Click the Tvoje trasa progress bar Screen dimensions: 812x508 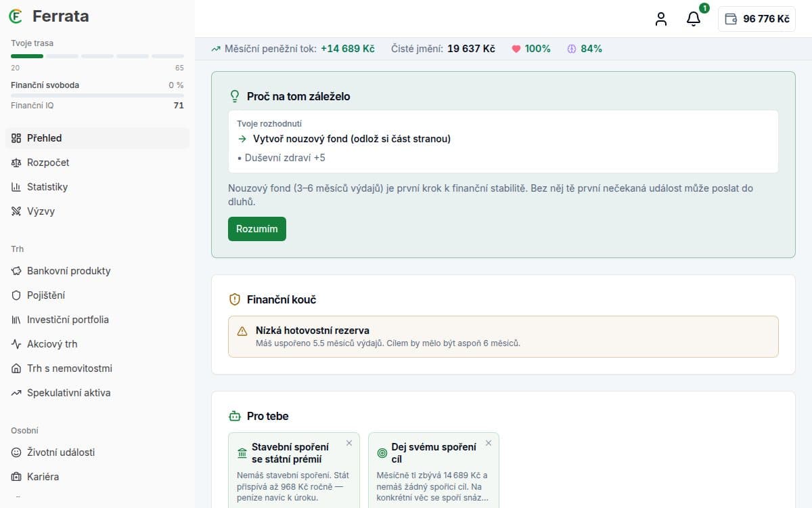(97, 56)
